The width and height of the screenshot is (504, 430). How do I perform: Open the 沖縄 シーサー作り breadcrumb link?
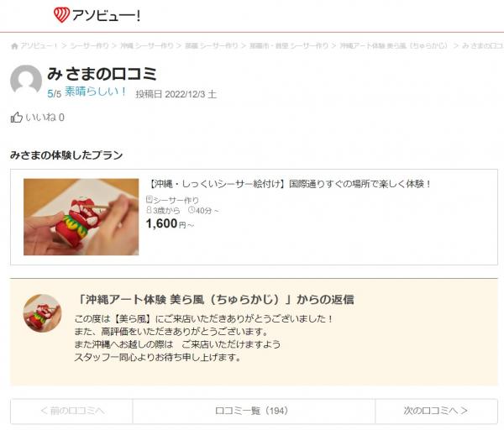pos(146,46)
